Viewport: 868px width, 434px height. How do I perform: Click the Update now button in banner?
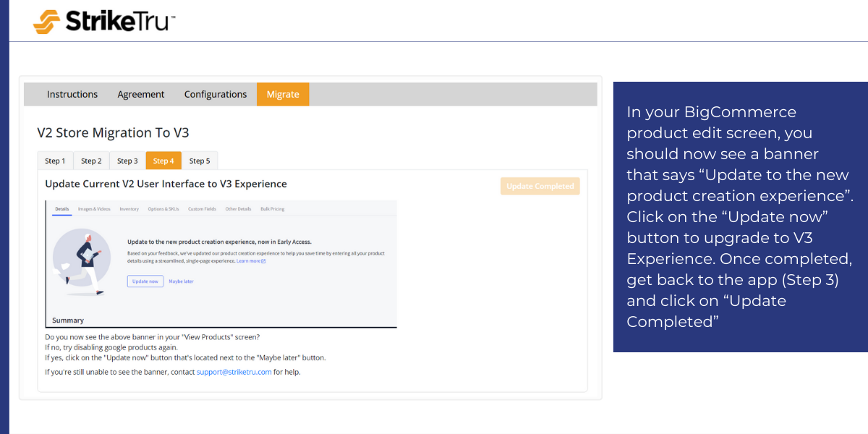click(x=145, y=281)
